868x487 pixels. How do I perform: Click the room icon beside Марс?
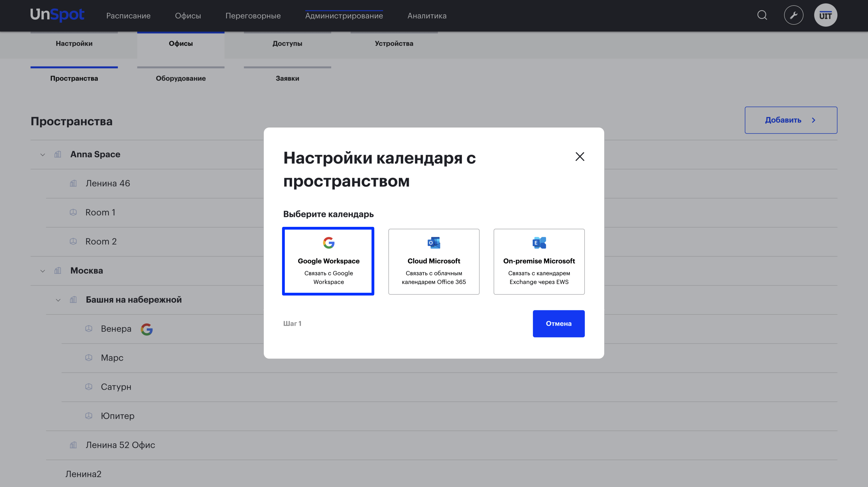pyautogui.click(x=89, y=358)
